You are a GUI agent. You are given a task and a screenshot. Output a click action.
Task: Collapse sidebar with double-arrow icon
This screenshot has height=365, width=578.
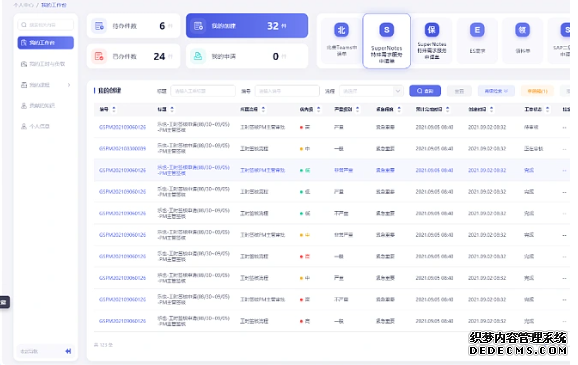[68, 351]
